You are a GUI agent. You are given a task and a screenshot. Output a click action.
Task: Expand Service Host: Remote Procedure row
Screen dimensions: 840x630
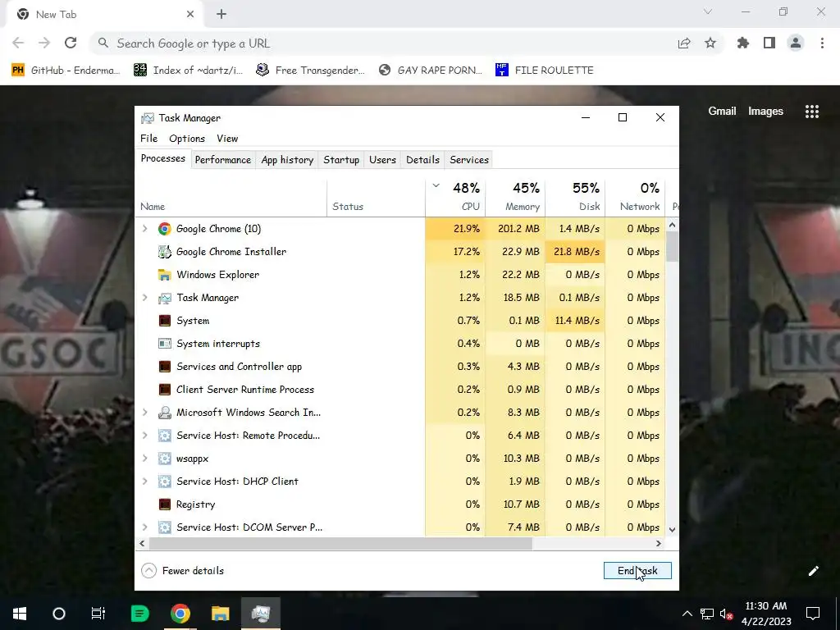click(x=144, y=436)
